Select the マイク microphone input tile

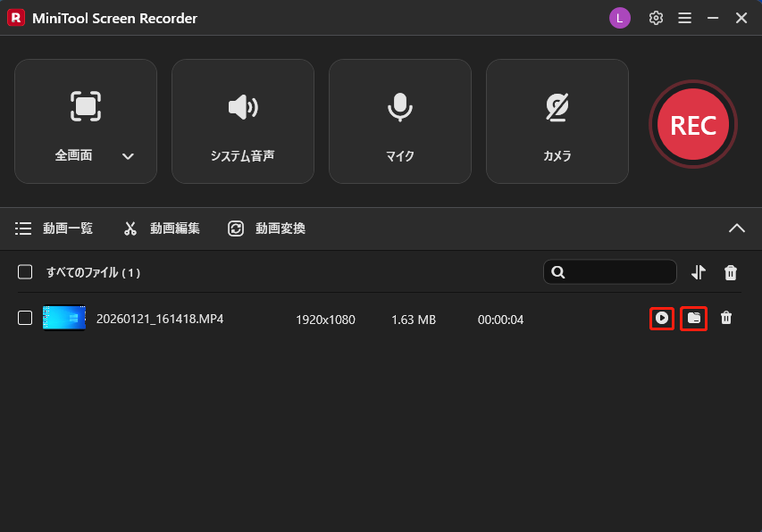coord(399,121)
